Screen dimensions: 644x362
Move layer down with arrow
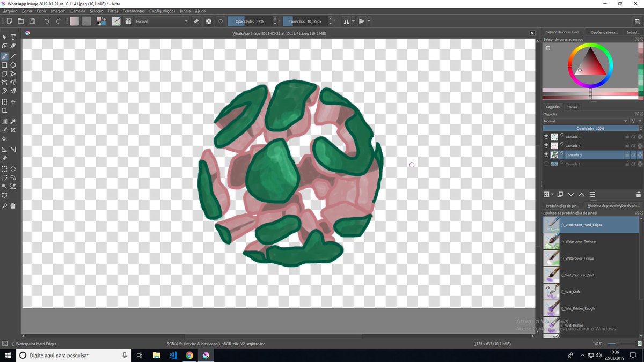pos(570,194)
